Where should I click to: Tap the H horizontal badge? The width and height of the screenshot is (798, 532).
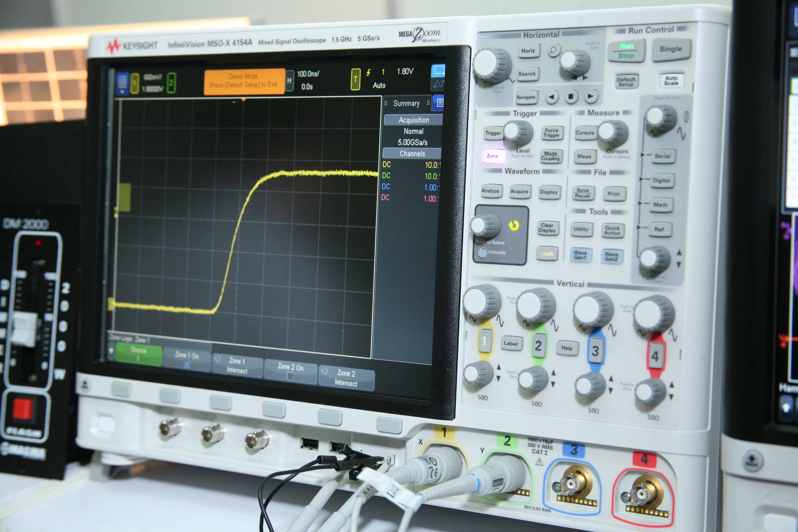coord(289,80)
